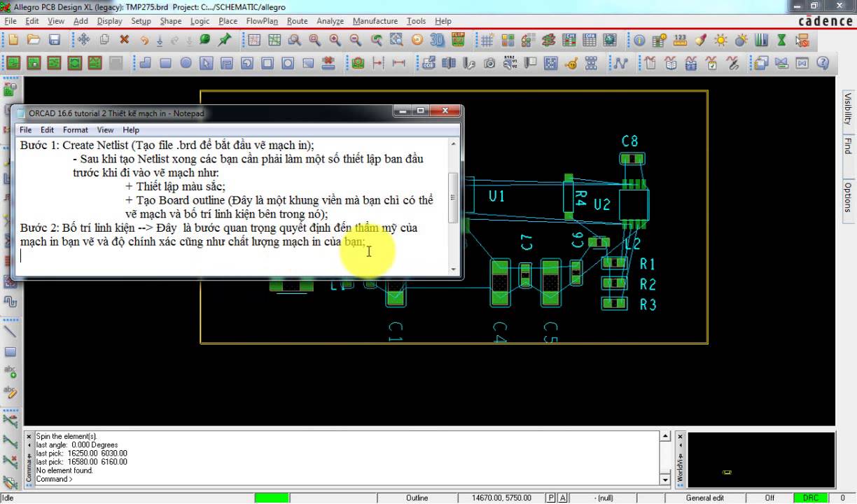Click the command window scroll up arrow
The width and height of the screenshot is (857, 504).
(x=665, y=436)
